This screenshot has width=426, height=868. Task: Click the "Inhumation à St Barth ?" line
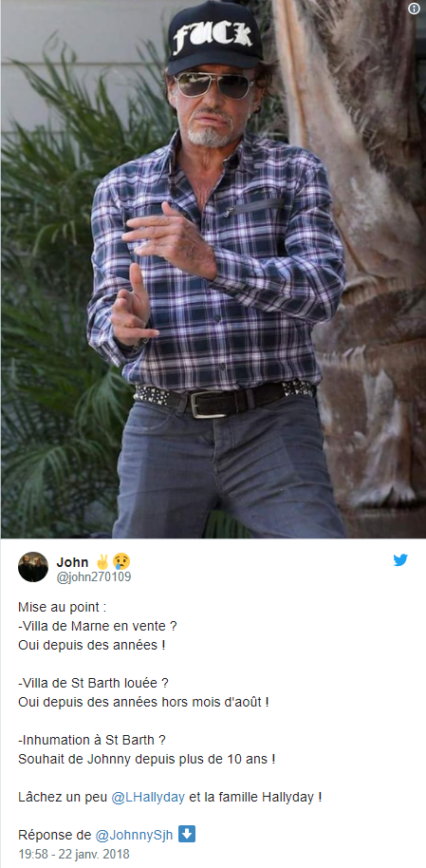click(92, 740)
